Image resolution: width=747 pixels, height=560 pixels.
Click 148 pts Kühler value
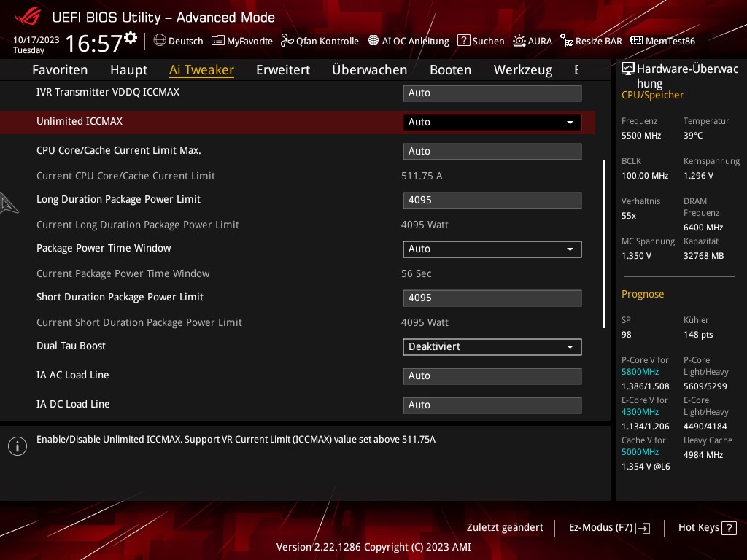pyautogui.click(x=698, y=335)
